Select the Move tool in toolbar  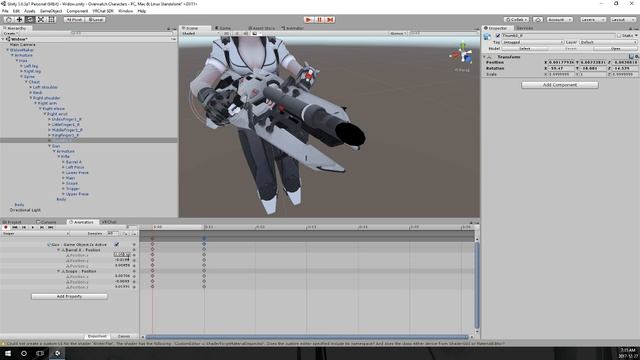(19, 19)
